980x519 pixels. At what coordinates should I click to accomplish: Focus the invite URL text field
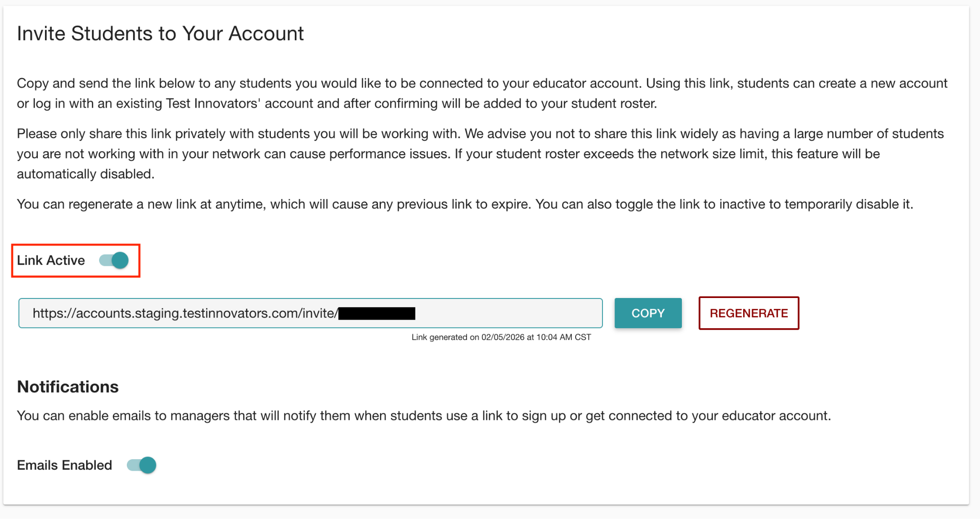tap(311, 313)
